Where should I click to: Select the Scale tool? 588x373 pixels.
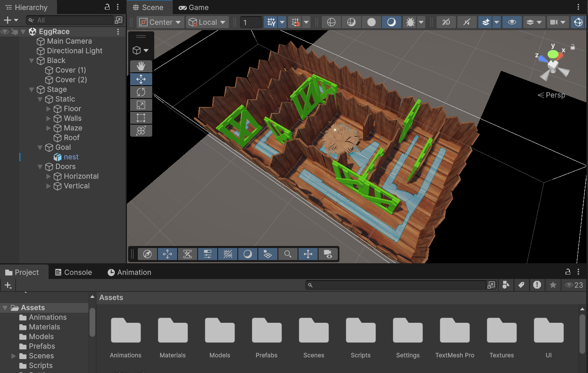coord(141,105)
